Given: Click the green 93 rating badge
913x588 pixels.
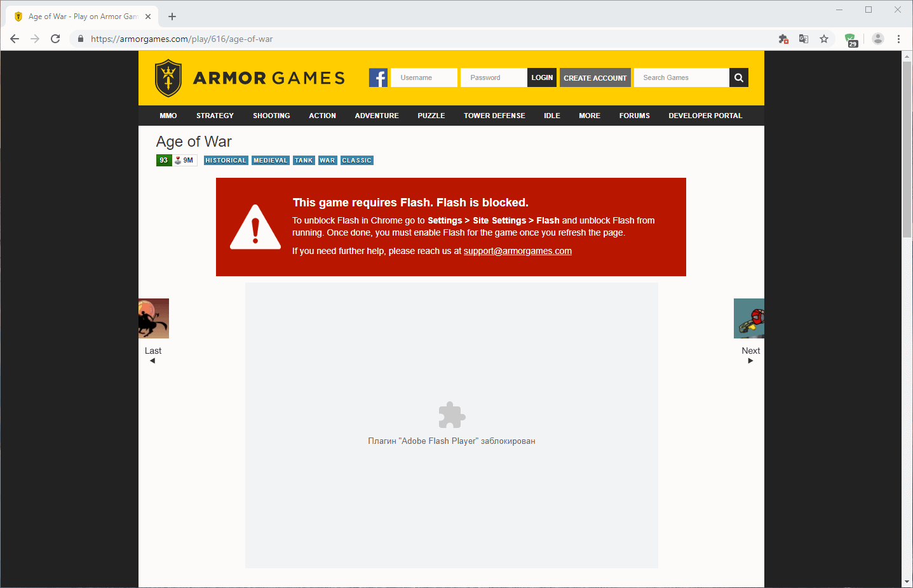Looking at the screenshot, I should click(x=164, y=160).
